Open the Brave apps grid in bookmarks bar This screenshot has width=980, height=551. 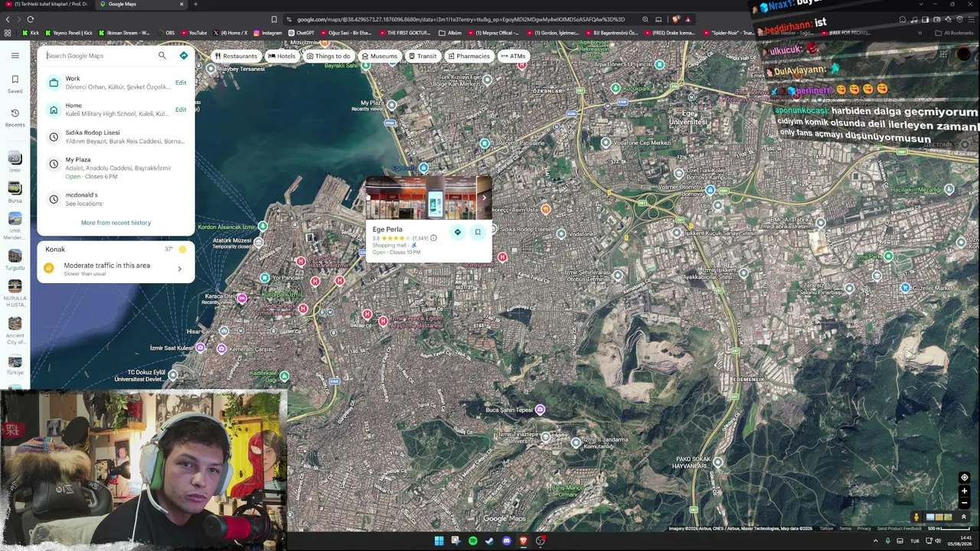pos(8,33)
